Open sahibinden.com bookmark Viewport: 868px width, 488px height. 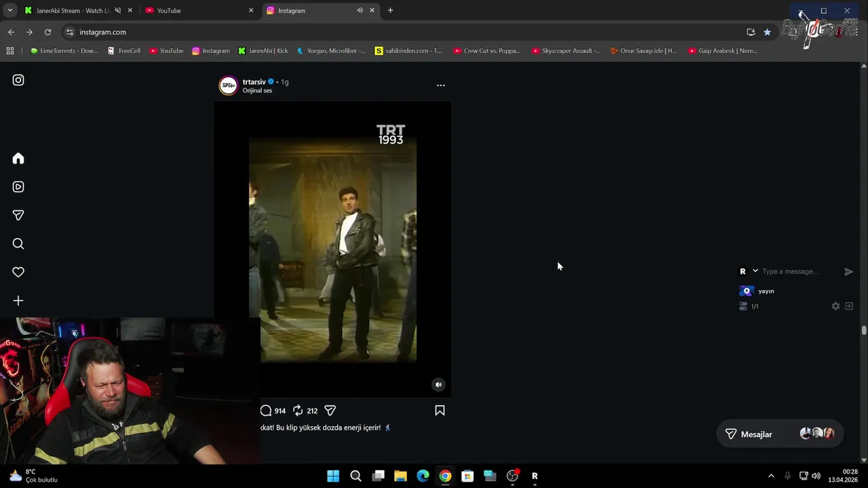tap(408, 51)
